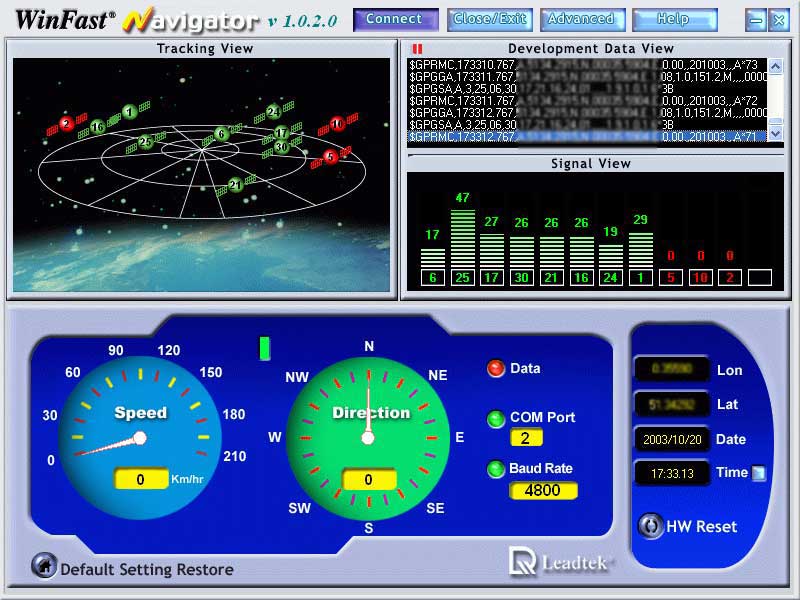The height and width of the screenshot is (600, 800).
Task: Click signal box labeled 30
Action: pos(521,278)
